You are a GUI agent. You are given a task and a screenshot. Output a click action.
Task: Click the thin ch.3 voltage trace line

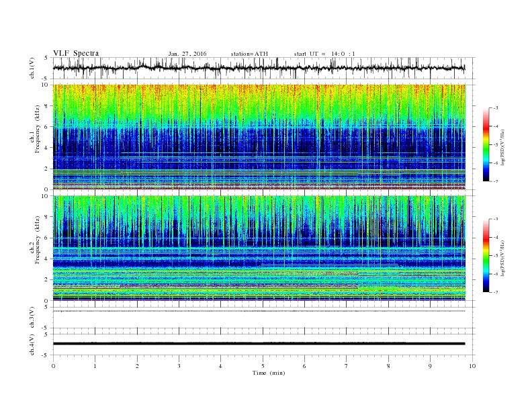point(259,311)
